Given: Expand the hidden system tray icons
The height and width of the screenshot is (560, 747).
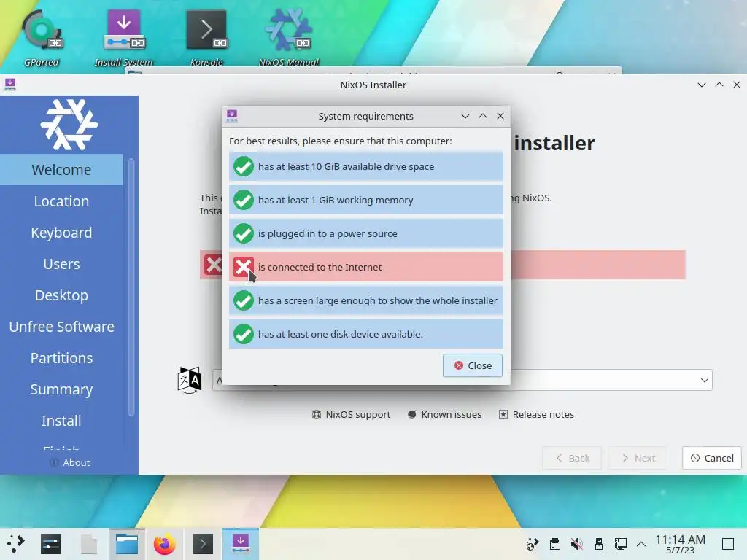Looking at the screenshot, I should (x=641, y=544).
